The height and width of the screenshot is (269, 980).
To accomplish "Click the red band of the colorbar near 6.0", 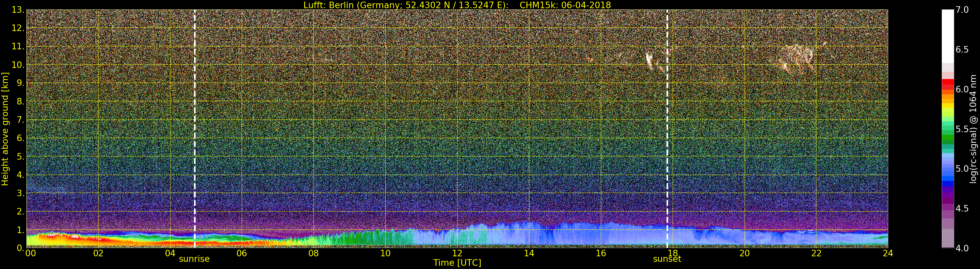I will (948, 85).
